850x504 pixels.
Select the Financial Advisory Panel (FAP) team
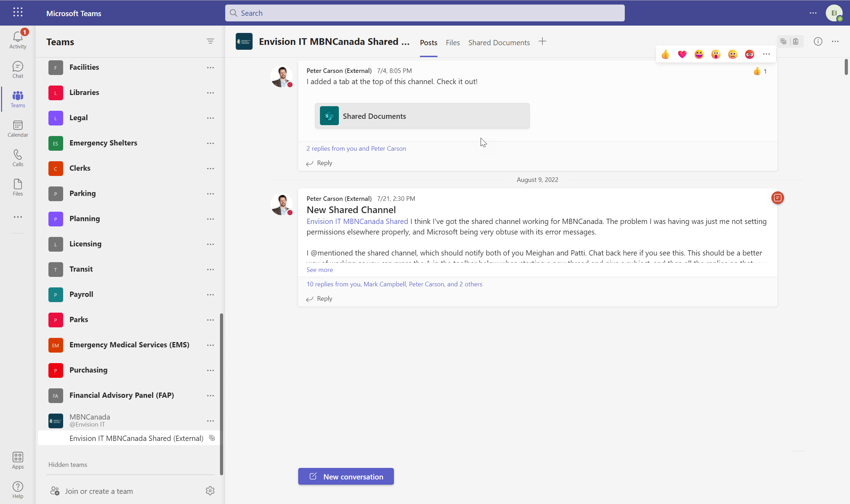pos(128,395)
